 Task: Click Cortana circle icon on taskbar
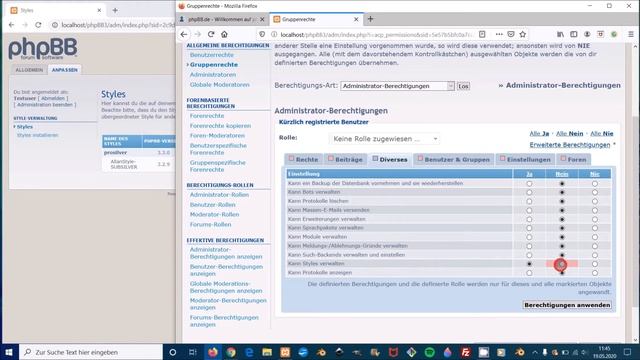coord(173,352)
